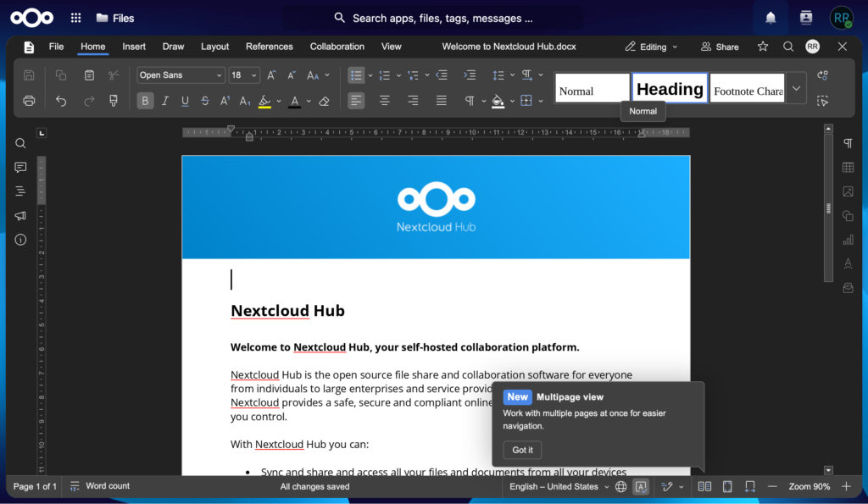The image size is (868, 504).
Task: Open the Editing mode dropdown
Action: coord(651,47)
